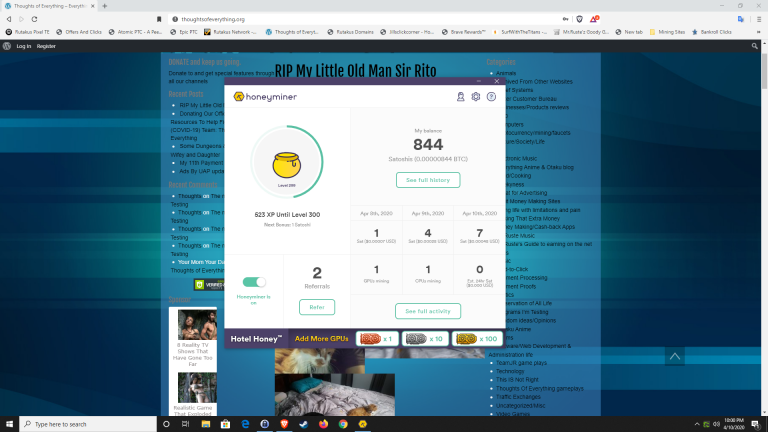Open Task View on taskbar
Screen dimensions: 768x432
click(185, 424)
